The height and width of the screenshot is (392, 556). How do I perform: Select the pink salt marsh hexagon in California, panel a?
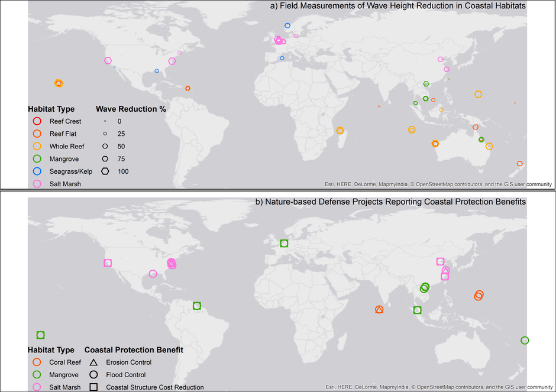[x=108, y=61]
